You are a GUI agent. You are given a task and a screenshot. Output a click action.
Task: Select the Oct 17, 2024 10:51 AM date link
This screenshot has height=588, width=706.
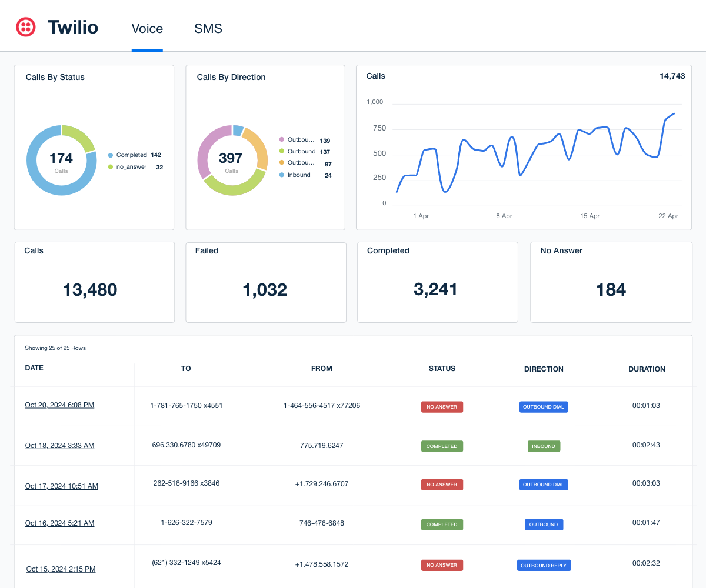(61, 486)
